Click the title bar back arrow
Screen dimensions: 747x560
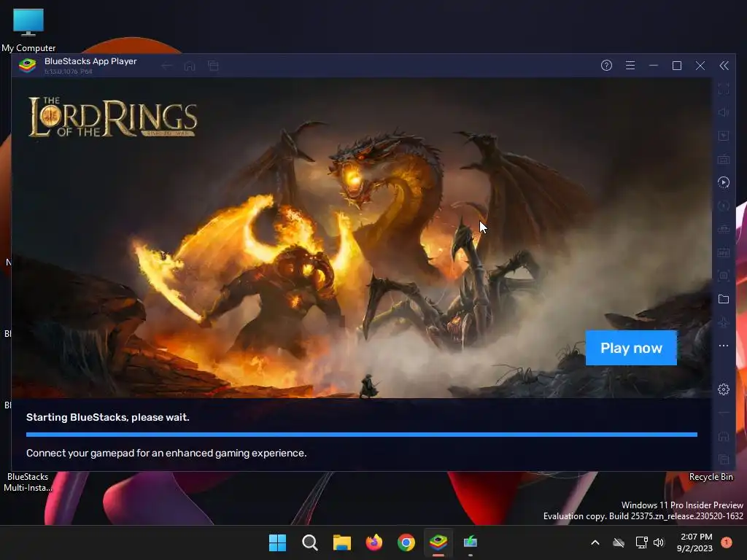[167, 66]
